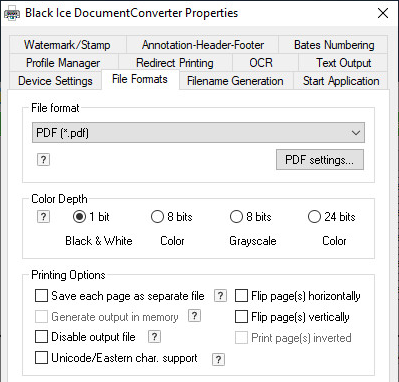
Task: Select the File Formats tab
Action: [x=140, y=79]
